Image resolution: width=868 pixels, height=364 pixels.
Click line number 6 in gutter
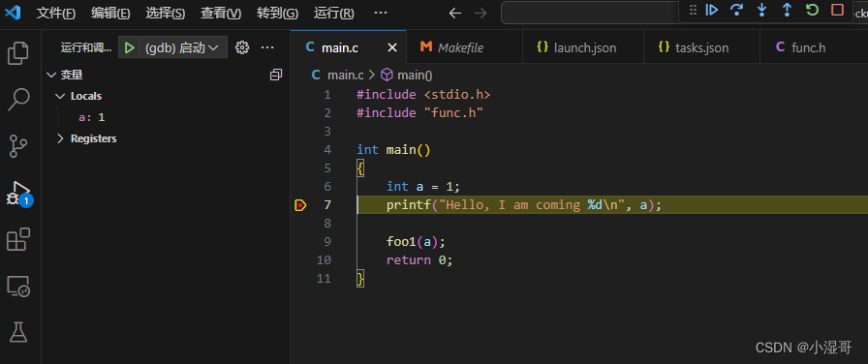tap(327, 187)
